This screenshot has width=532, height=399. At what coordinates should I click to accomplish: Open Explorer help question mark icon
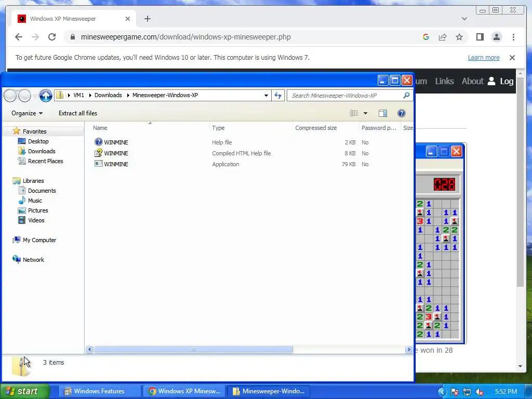(402, 113)
